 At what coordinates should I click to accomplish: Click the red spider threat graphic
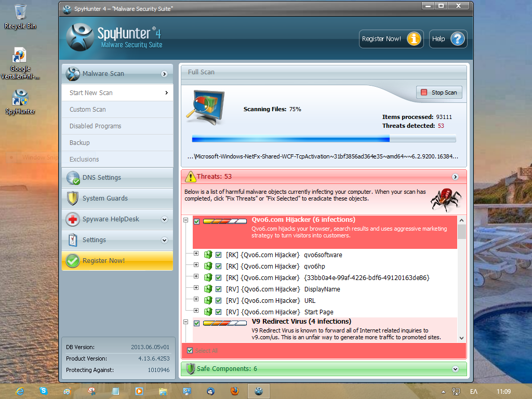(446, 200)
